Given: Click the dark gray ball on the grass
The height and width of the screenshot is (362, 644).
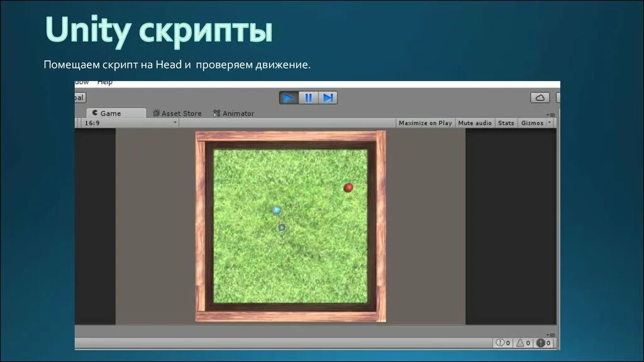Looking at the screenshot, I should pyautogui.click(x=282, y=228).
